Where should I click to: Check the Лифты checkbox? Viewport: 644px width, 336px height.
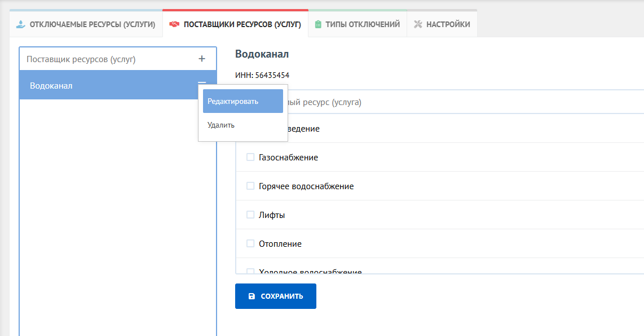pyautogui.click(x=250, y=215)
